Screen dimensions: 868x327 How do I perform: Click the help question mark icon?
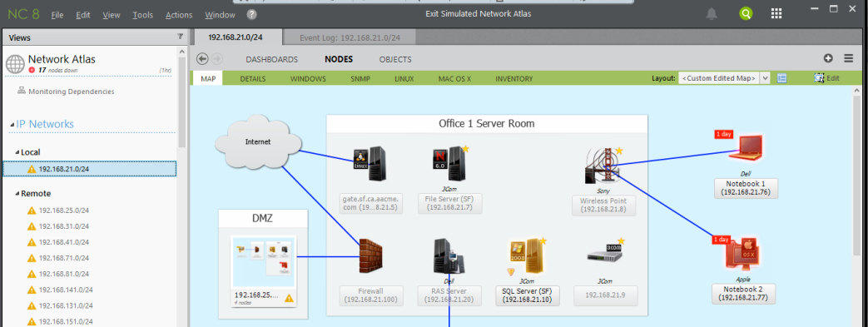click(252, 14)
